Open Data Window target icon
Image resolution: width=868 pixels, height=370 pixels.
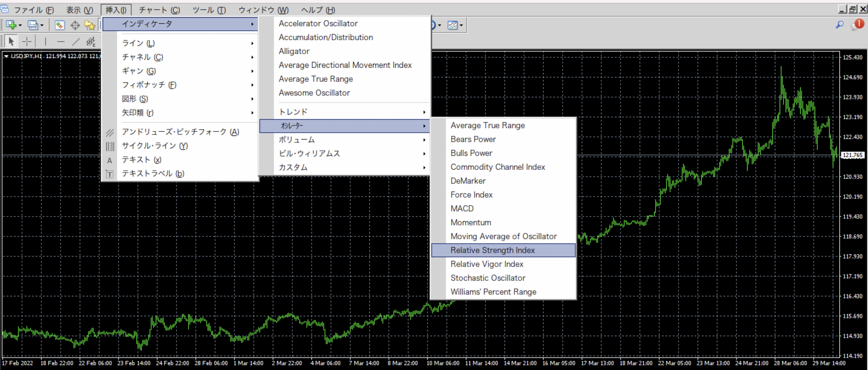pyautogui.click(x=75, y=25)
